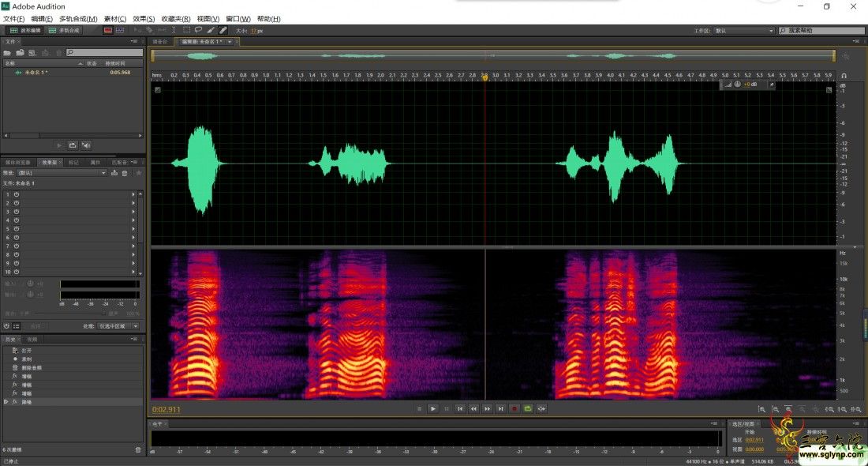Select the Lasso Selection tool
This screenshot has width=868, height=466.
tap(198, 31)
